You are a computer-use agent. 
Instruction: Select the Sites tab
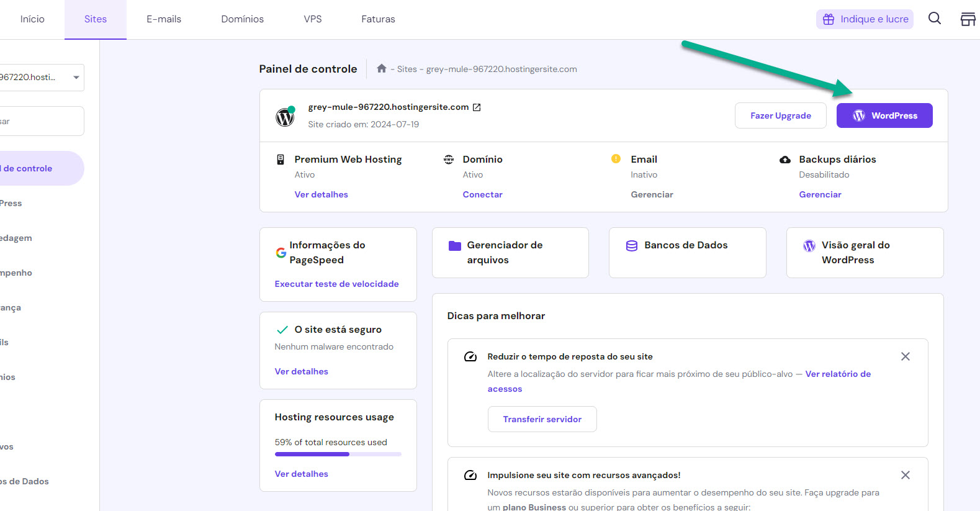96,19
